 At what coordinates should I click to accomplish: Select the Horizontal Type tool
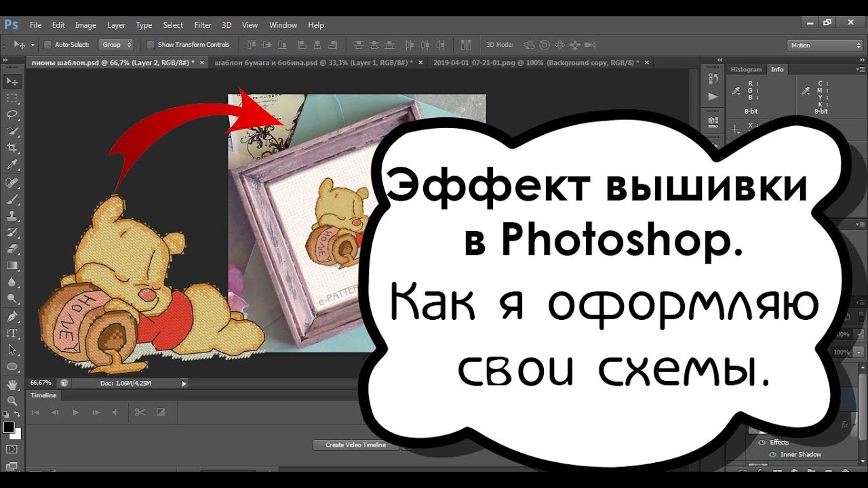(12, 333)
